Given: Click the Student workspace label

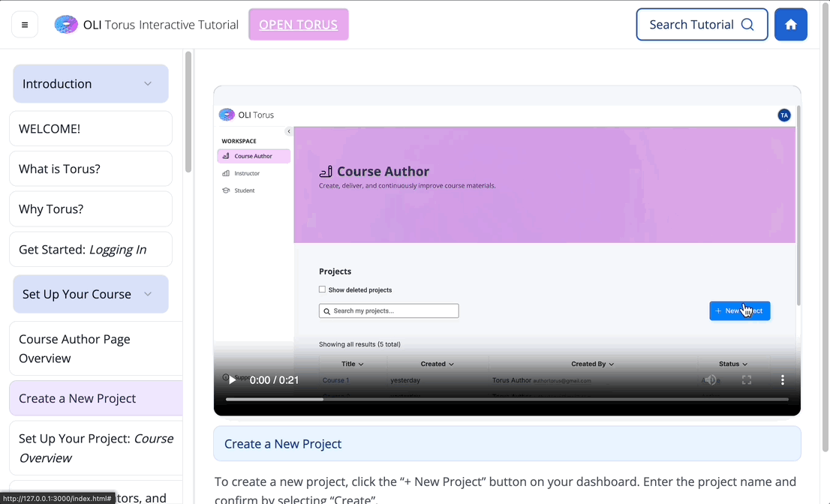Looking at the screenshot, I should pos(245,190).
